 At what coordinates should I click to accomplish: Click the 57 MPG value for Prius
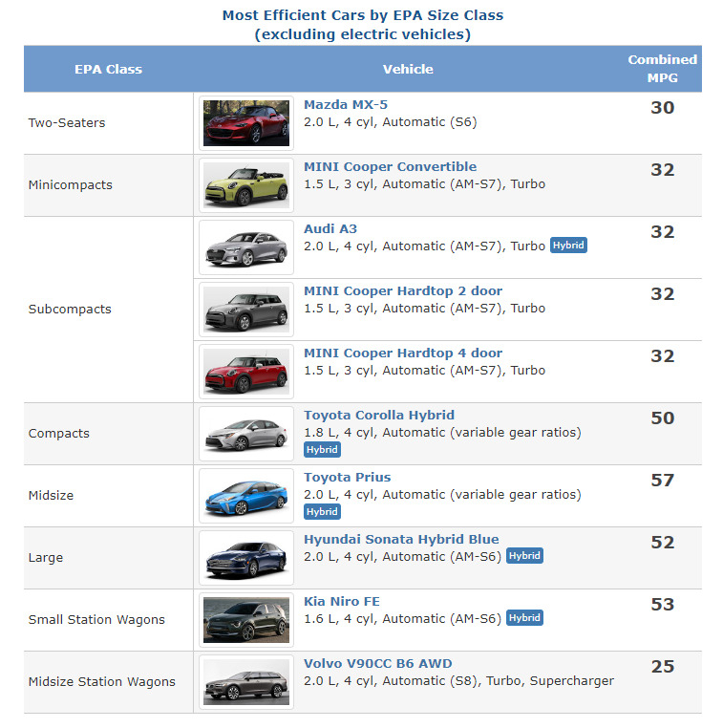tap(662, 481)
